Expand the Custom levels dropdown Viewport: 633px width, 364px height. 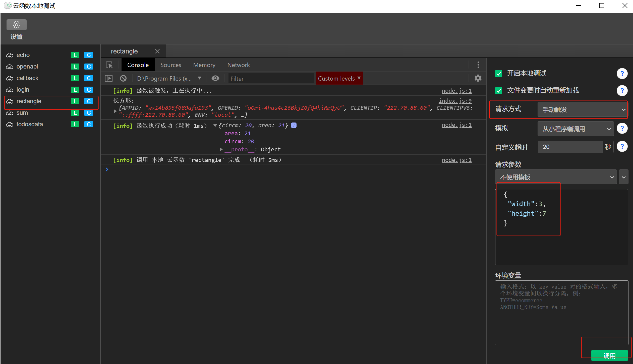339,78
